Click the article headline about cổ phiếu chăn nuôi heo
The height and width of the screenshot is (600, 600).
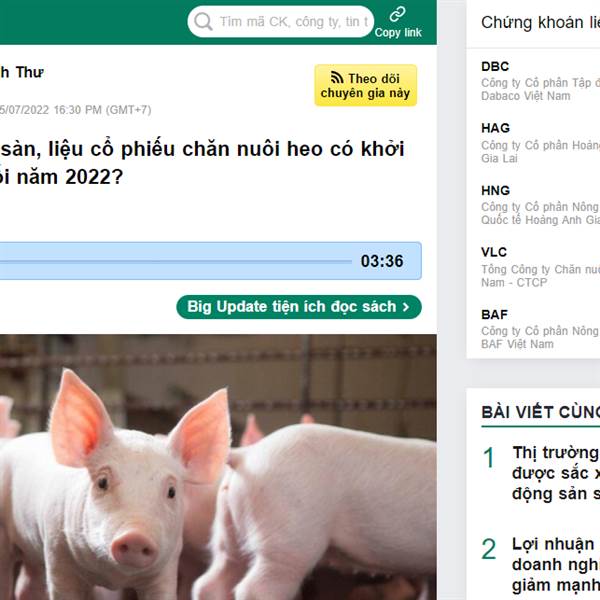[202, 163]
